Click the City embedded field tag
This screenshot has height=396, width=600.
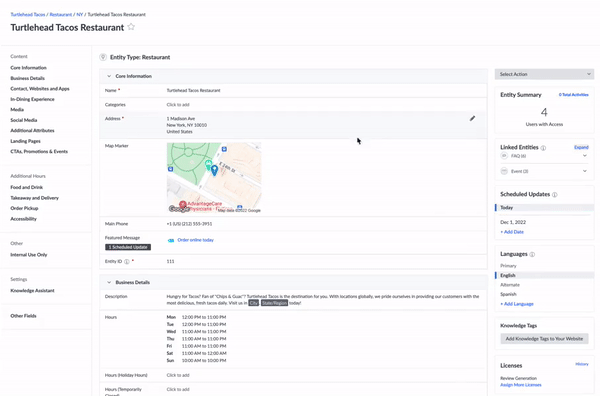click(253, 303)
